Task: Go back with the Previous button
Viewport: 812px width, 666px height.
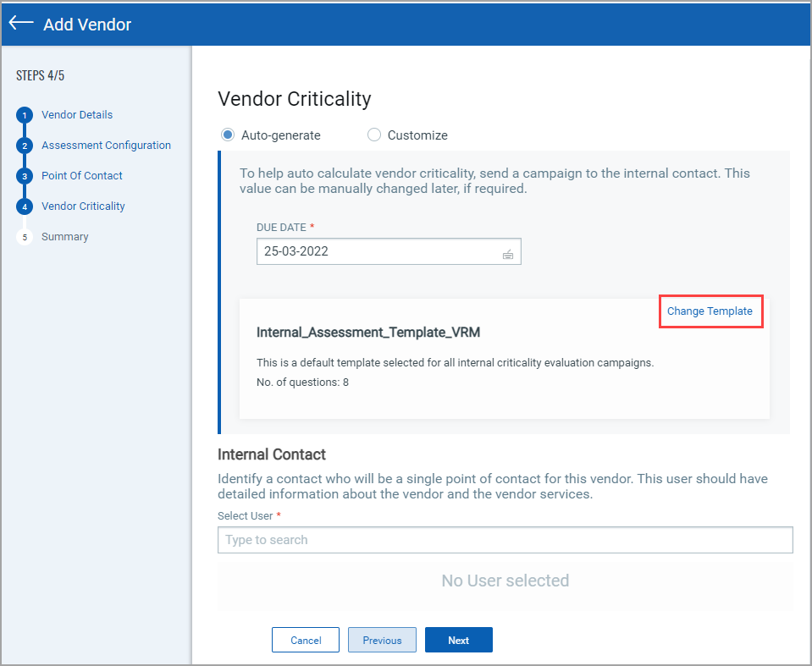Action: 382,641
